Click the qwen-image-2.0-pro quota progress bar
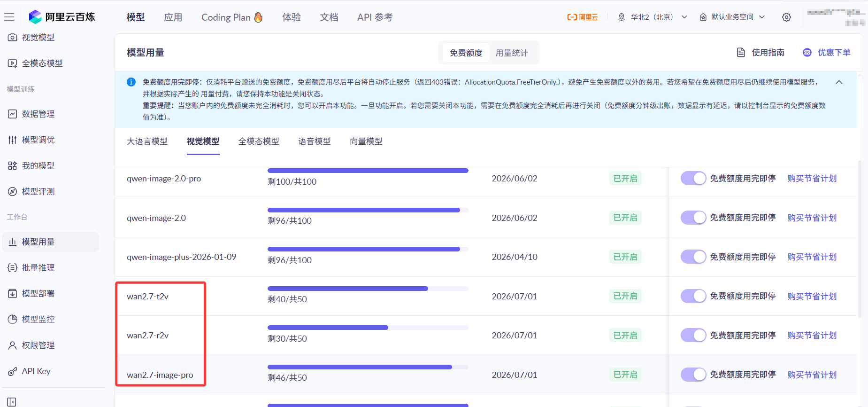The image size is (868, 407). pyautogui.click(x=368, y=171)
